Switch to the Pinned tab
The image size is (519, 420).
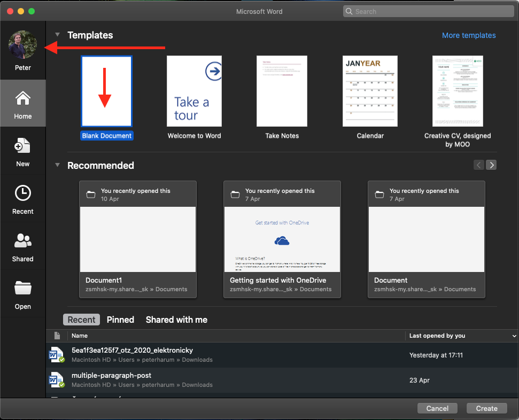click(120, 320)
